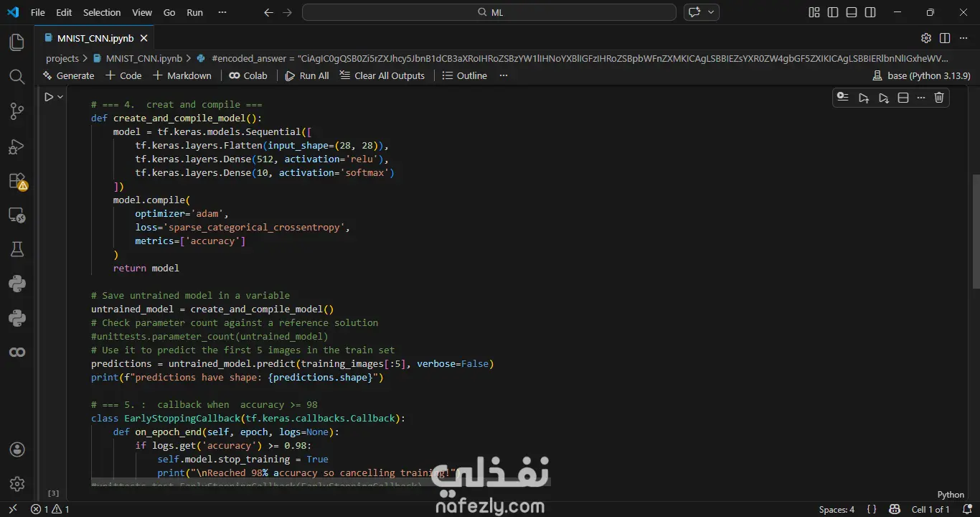This screenshot has width=980, height=517.
Task: Select the MNIST_CNN.ipynb editor tab
Action: [x=94, y=38]
